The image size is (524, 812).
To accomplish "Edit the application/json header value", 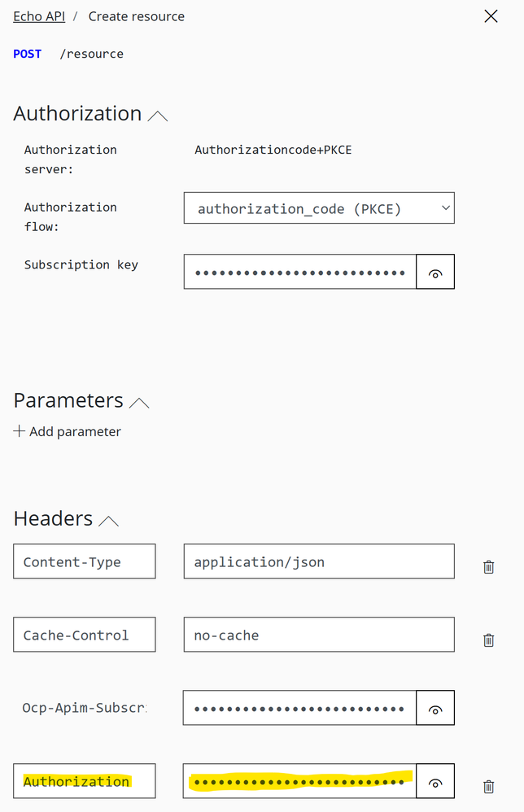I will click(x=318, y=561).
